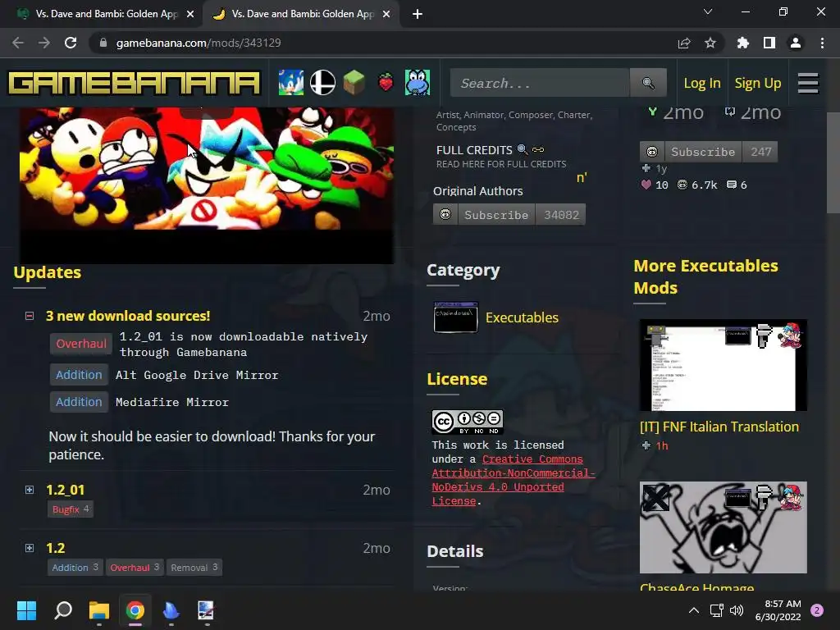Screen dimensions: 840x630
Task: Open the hamburger menu icon
Action: 808,83
